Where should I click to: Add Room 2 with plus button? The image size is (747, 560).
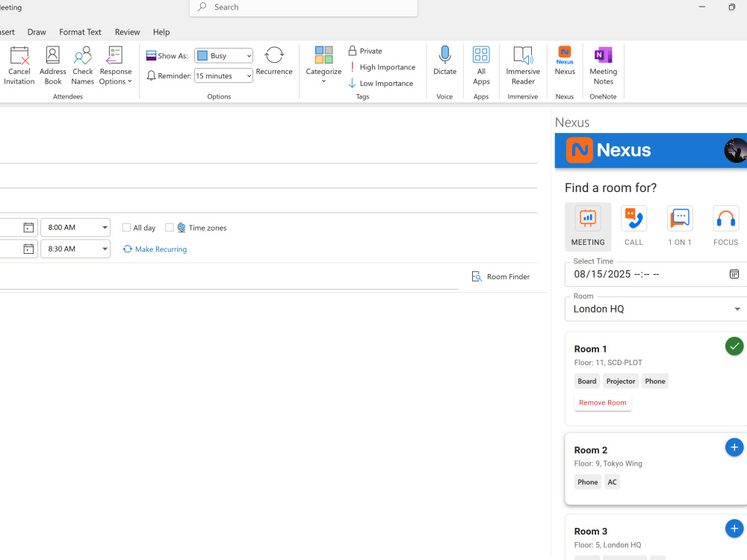(x=734, y=447)
